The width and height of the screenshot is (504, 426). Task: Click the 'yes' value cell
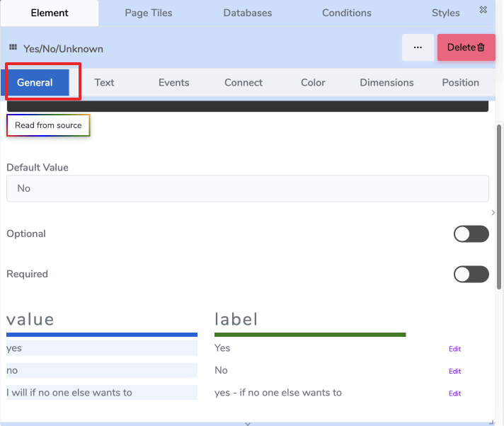click(102, 348)
